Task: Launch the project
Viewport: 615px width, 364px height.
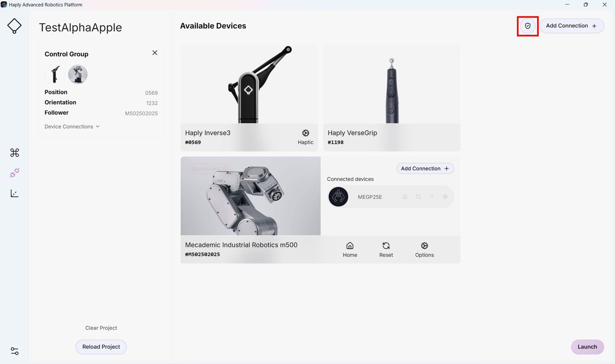Action: pos(587,347)
